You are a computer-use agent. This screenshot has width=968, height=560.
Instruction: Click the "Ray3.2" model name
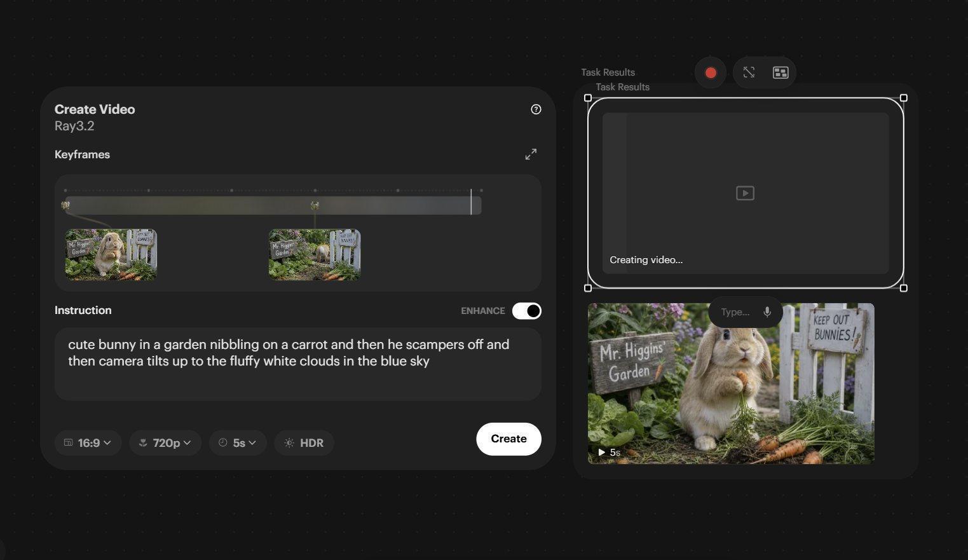[x=74, y=126]
